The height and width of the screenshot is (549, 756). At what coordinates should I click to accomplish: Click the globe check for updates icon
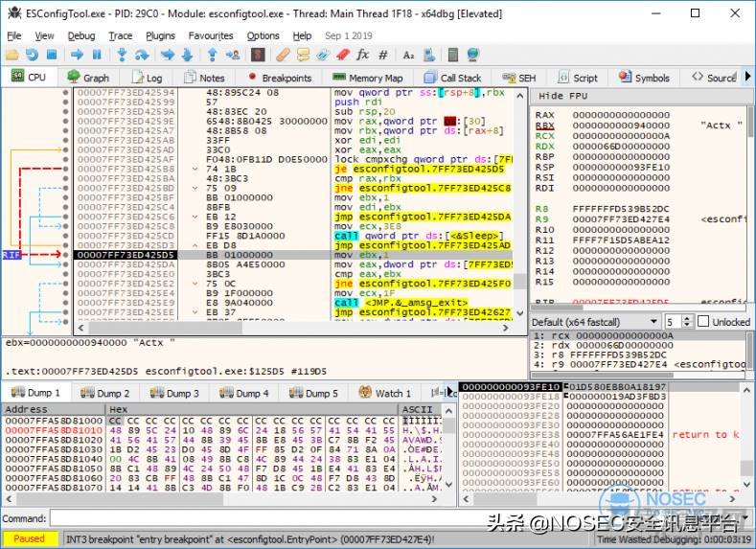pos(473,55)
